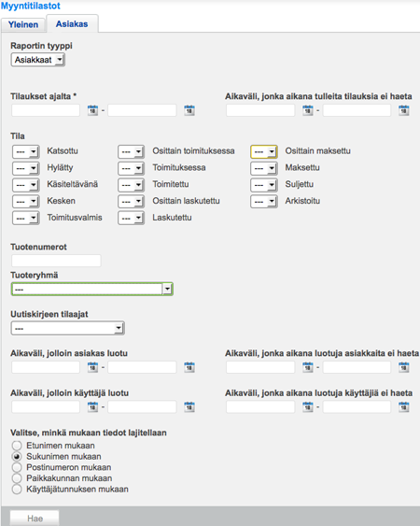Open end calendar for excluded käyttäjiä period

(x=404, y=407)
